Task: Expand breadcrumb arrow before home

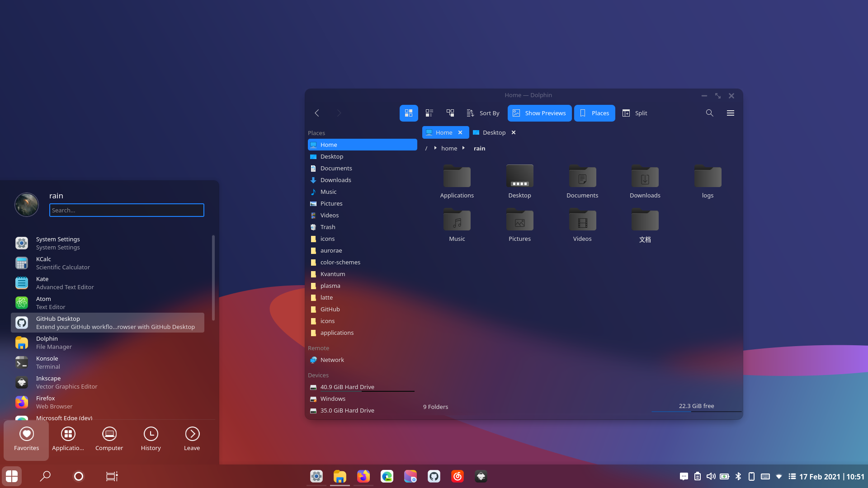Action: tap(435, 148)
